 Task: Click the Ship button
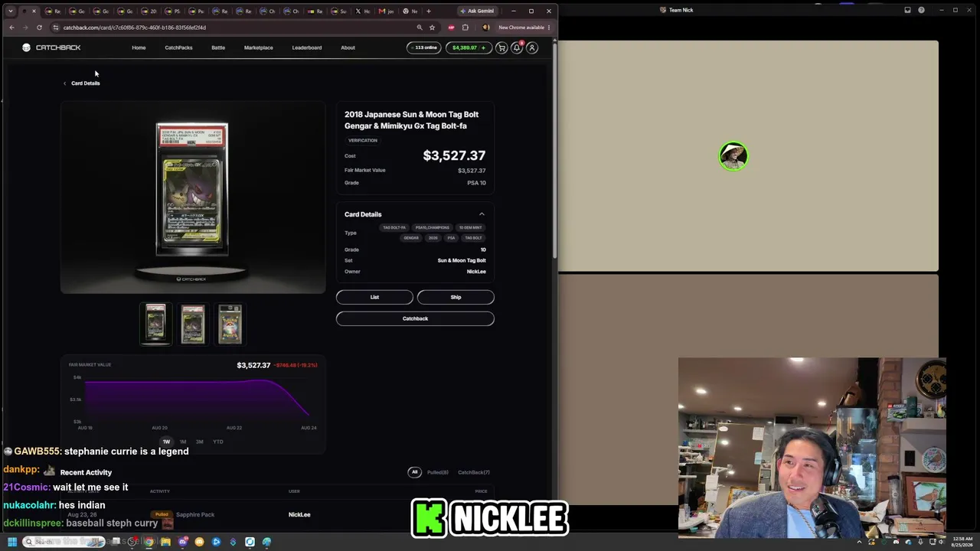(x=456, y=297)
